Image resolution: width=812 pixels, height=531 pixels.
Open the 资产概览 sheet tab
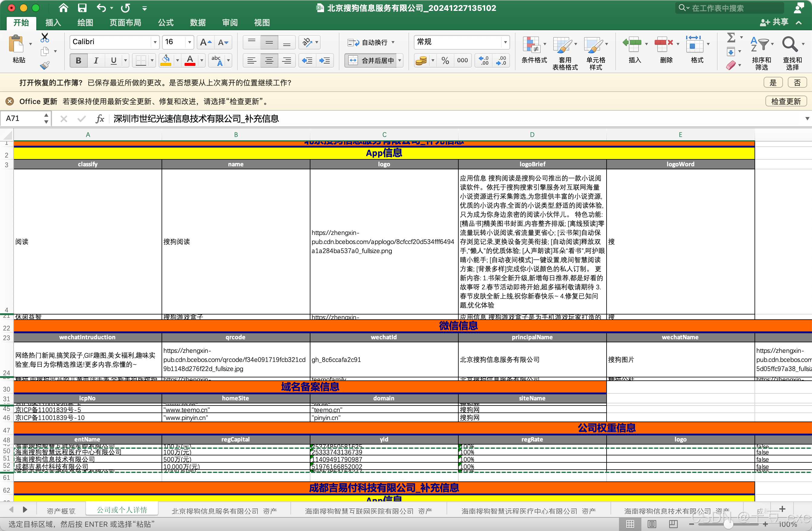tap(61, 511)
